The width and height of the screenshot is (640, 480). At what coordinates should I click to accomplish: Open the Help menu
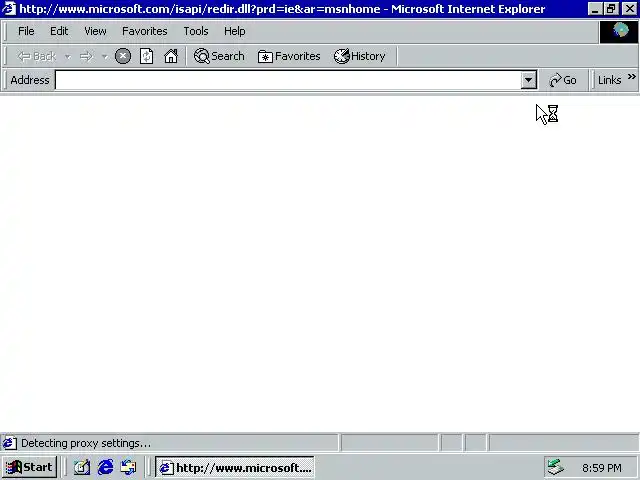235,31
